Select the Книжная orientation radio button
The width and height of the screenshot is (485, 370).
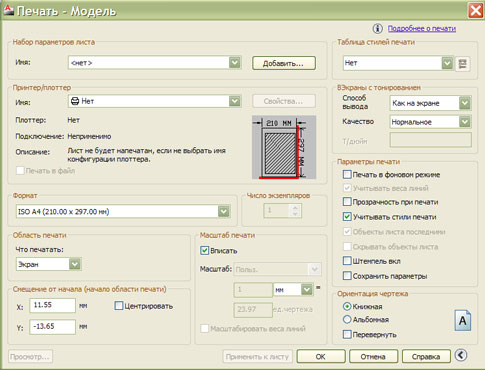click(x=347, y=306)
